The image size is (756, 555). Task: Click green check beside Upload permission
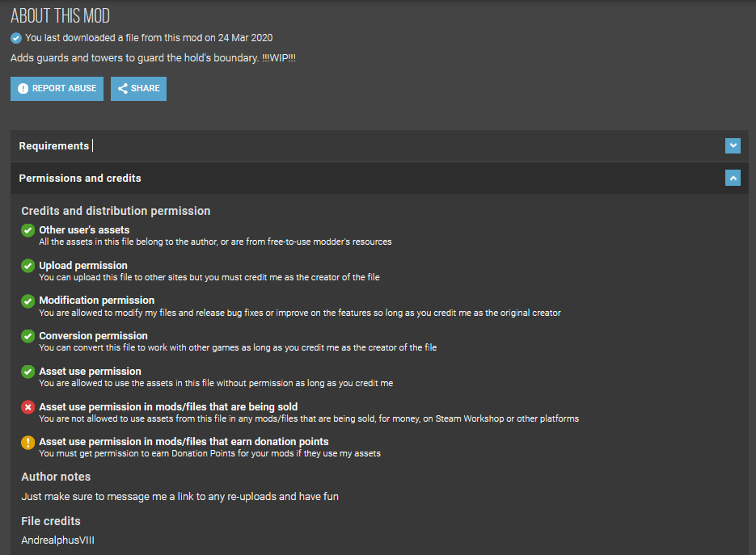click(x=28, y=266)
